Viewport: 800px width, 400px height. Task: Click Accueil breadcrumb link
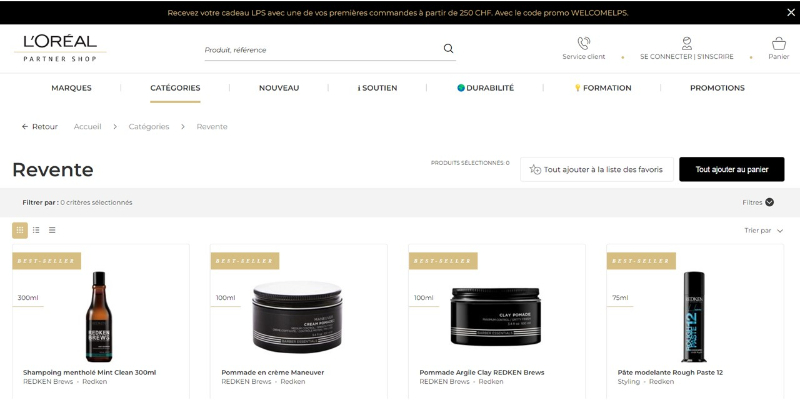(x=87, y=127)
